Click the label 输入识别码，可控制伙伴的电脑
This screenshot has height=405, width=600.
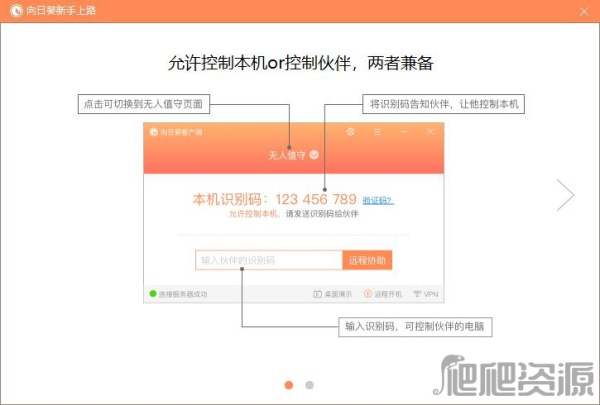click(415, 327)
